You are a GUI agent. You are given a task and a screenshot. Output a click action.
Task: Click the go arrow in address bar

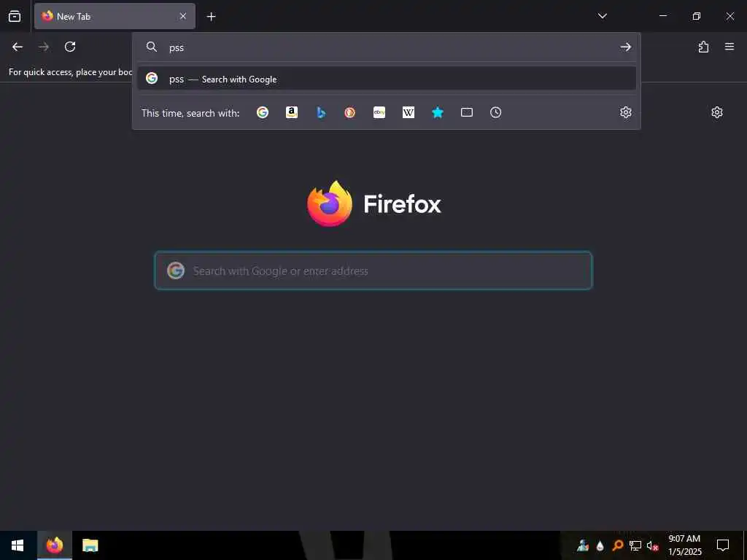click(x=625, y=47)
